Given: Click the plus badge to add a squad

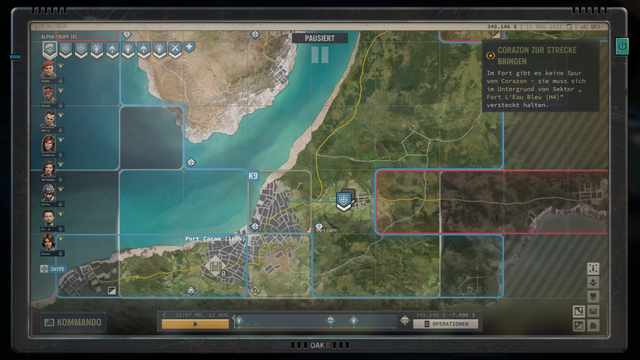Looking at the screenshot, I should click(x=189, y=47).
